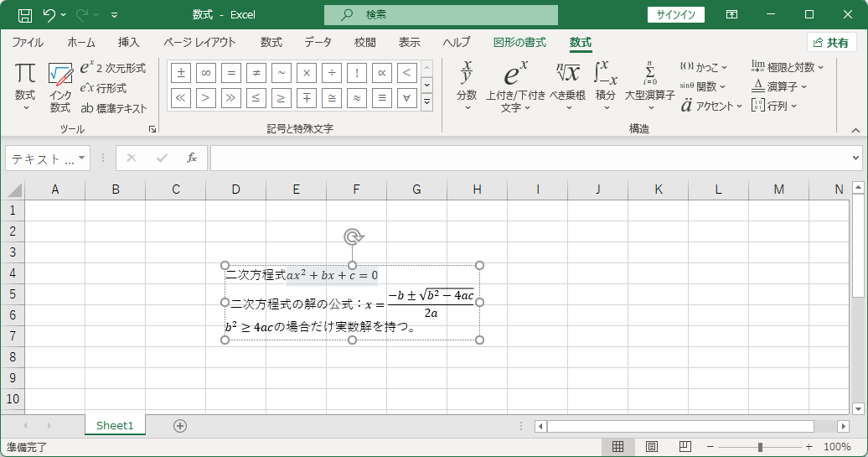Select 行形式 linear format
Viewport: 868px width, 457px height.
(x=104, y=88)
